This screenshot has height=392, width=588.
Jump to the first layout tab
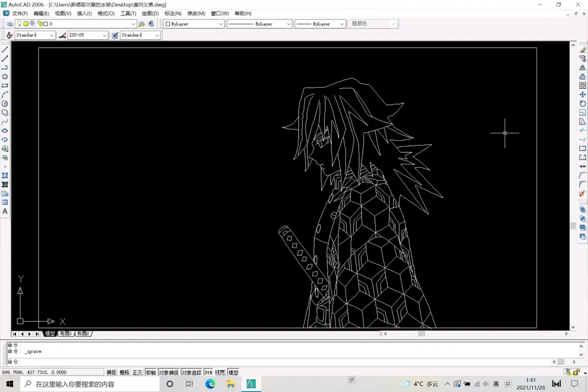pos(14,333)
